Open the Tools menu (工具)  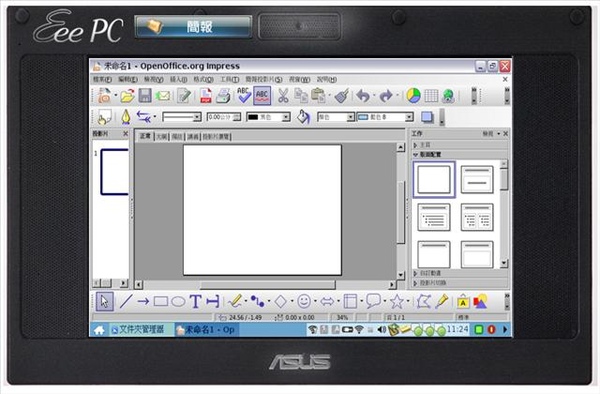[x=229, y=80]
